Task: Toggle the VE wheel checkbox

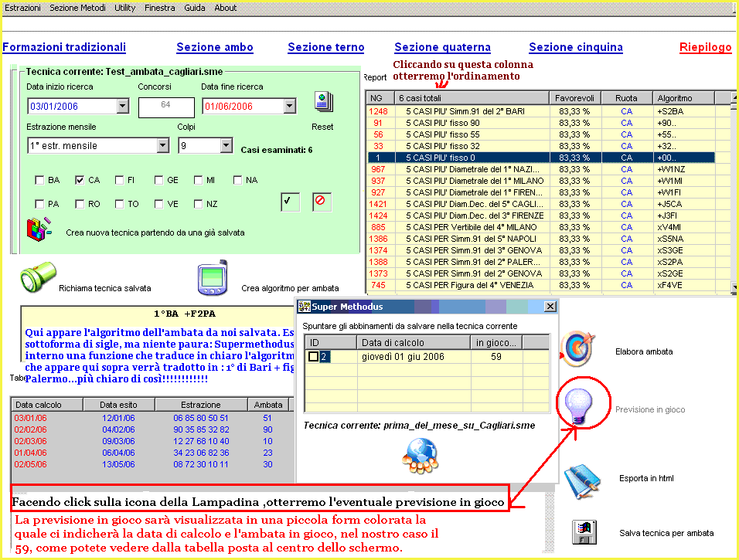Action: [x=158, y=204]
